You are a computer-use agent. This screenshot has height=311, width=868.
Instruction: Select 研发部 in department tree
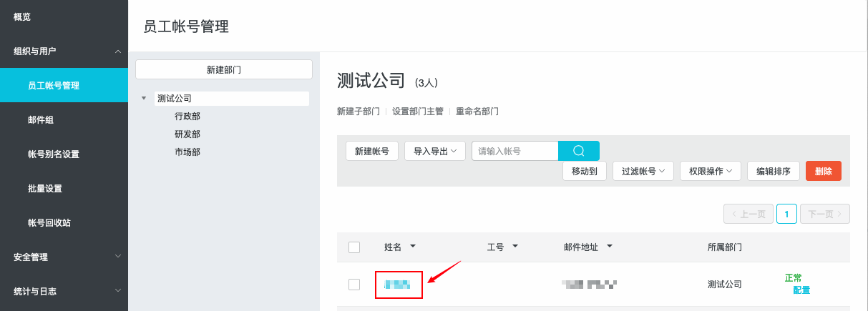pos(187,134)
